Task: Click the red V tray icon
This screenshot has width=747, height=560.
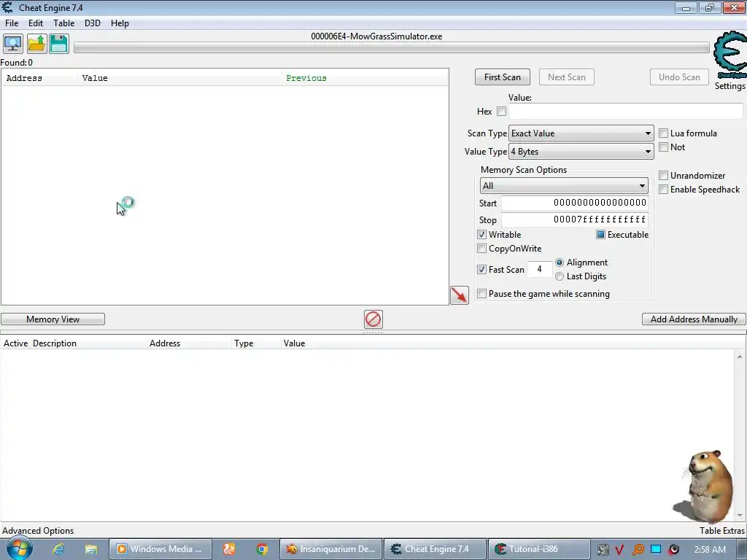Action: click(x=619, y=550)
